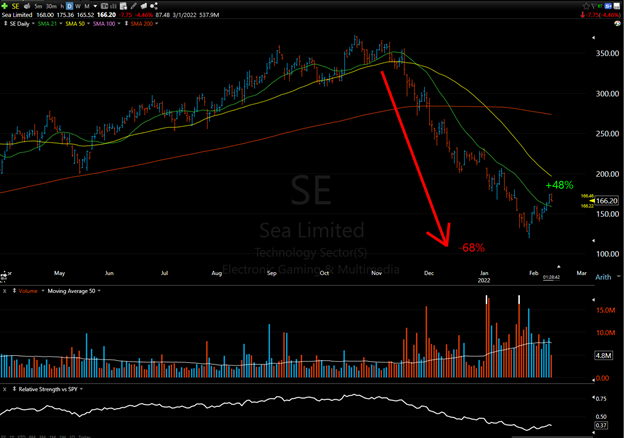Open the Volume indicator dropdown
624x438 pixels.
tap(43, 291)
